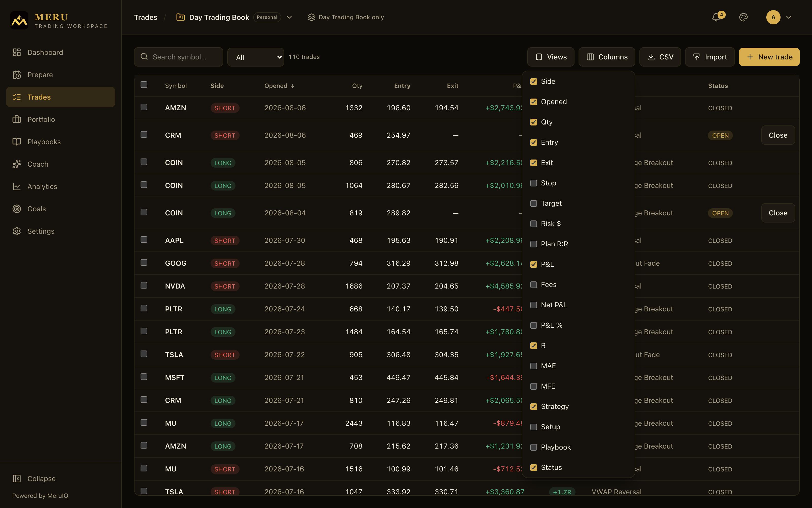Expand the account menu chevron
Screen dimensions: 812x508
(x=789, y=18)
